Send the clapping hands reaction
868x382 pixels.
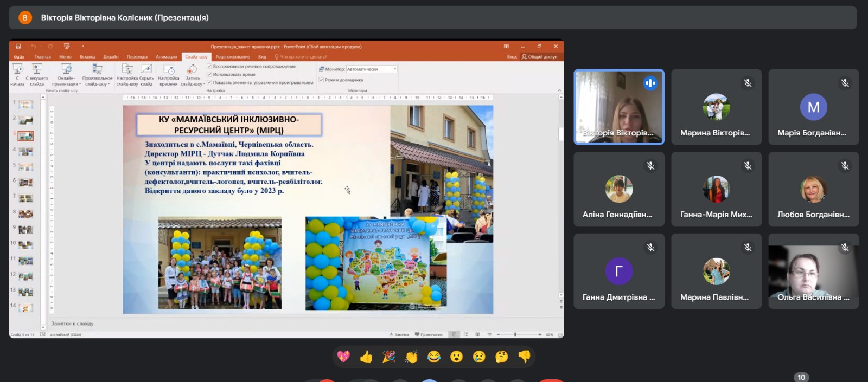(x=411, y=357)
